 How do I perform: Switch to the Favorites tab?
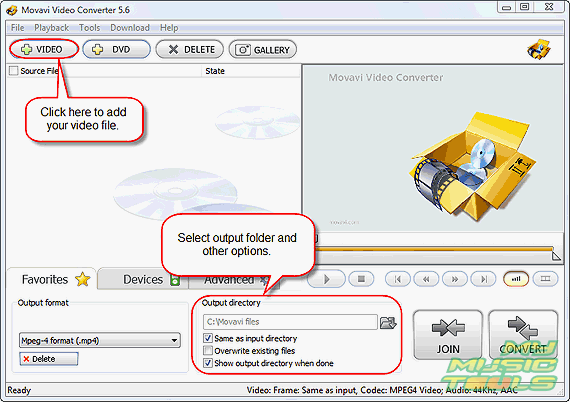pyautogui.click(x=52, y=279)
